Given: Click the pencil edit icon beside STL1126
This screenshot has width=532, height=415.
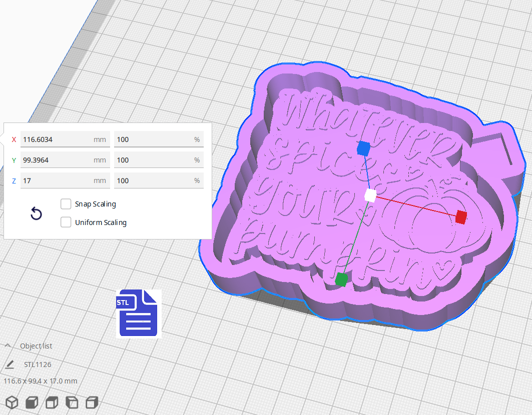Looking at the screenshot, I should 11,364.
